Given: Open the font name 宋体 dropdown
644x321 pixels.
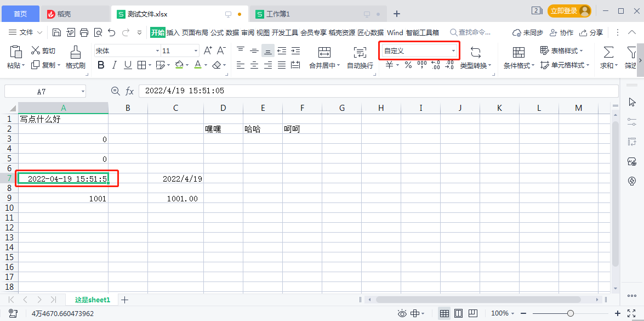Looking at the screenshot, I should (157, 51).
